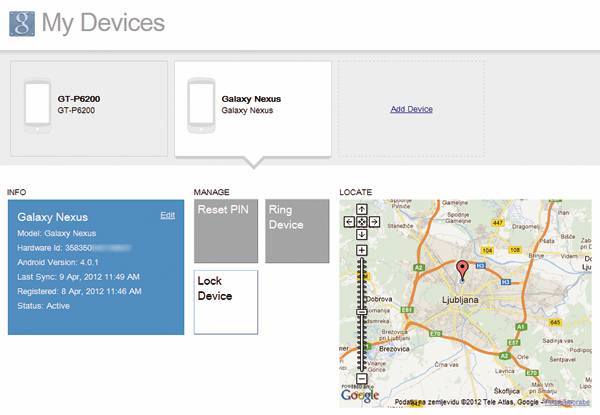This screenshot has width=600, height=415.
Task: Click the map zoom slider handle
Action: [x=362, y=312]
